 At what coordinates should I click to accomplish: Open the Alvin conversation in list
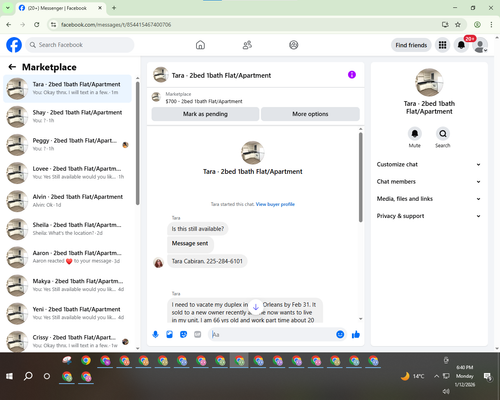click(x=68, y=201)
